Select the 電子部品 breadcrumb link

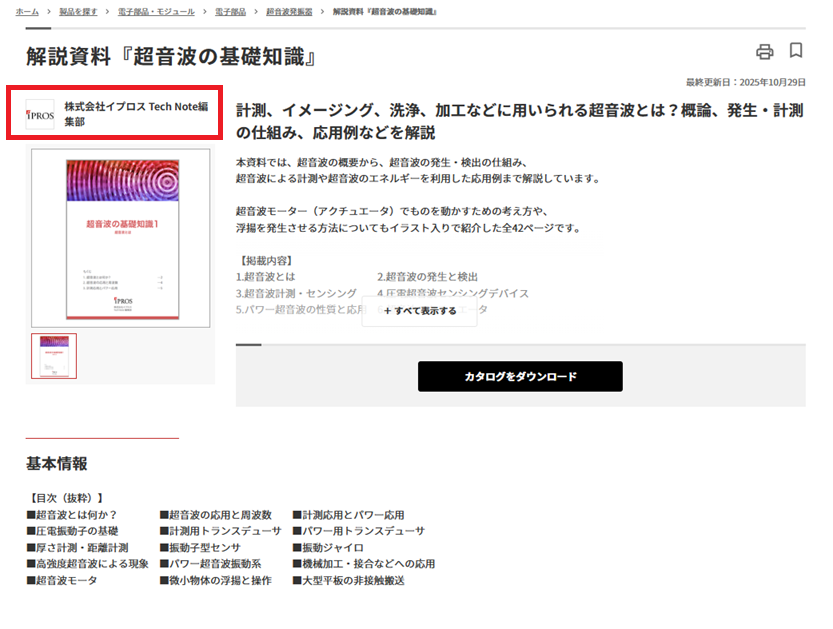click(231, 11)
